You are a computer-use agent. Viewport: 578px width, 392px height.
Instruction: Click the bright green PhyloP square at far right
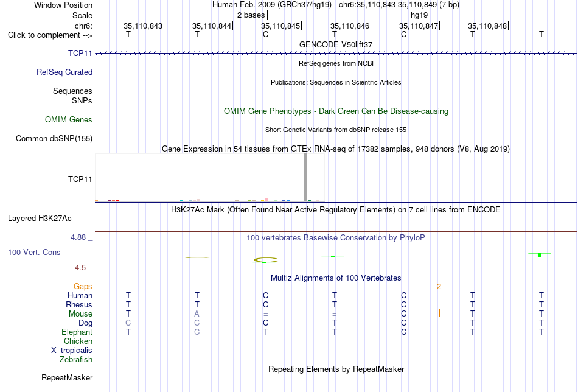pos(540,255)
